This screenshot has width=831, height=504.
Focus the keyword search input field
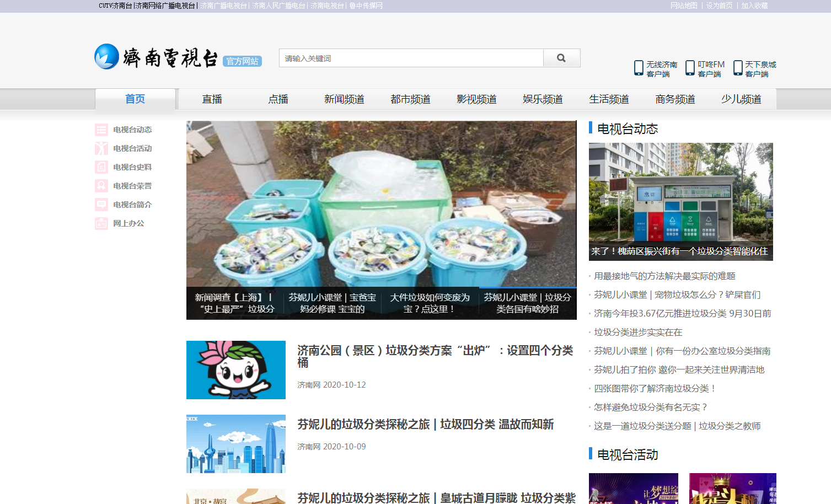click(411, 58)
